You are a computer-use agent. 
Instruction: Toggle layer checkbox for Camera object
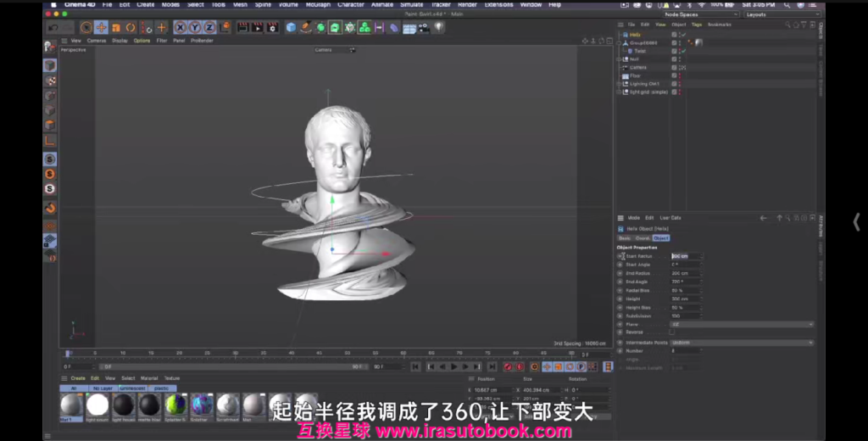[x=674, y=67]
